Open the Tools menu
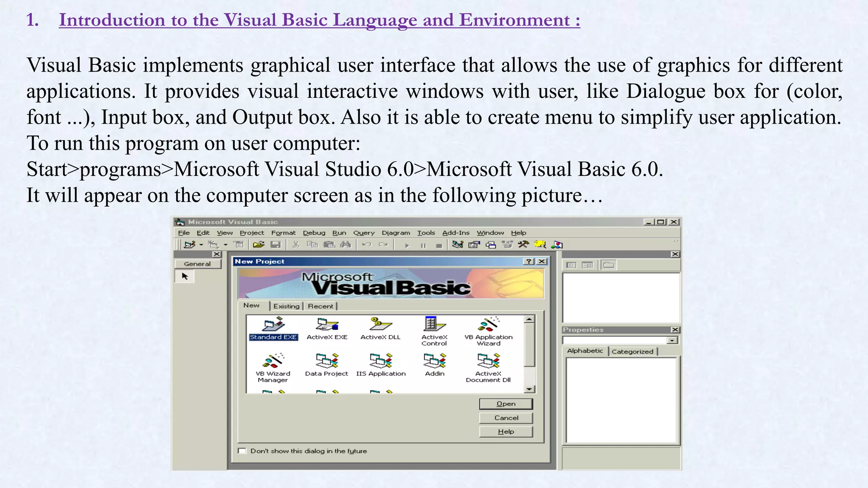This screenshot has width=868, height=488. pyautogui.click(x=426, y=233)
